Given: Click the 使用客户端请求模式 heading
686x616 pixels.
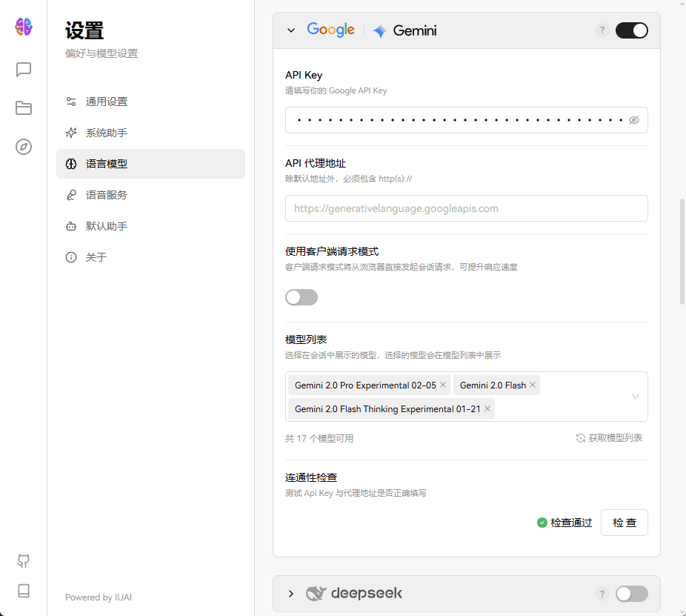Looking at the screenshot, I should [x=332, y=251].
